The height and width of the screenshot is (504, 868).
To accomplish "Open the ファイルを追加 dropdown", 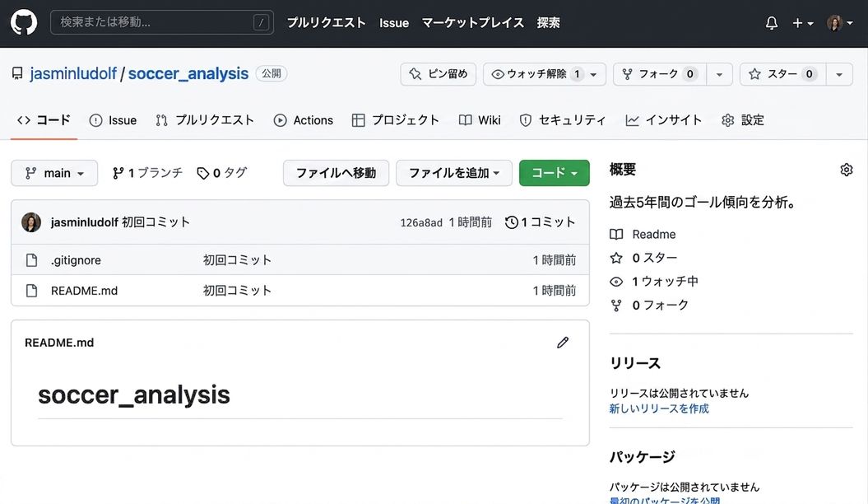I will [454, 174].
